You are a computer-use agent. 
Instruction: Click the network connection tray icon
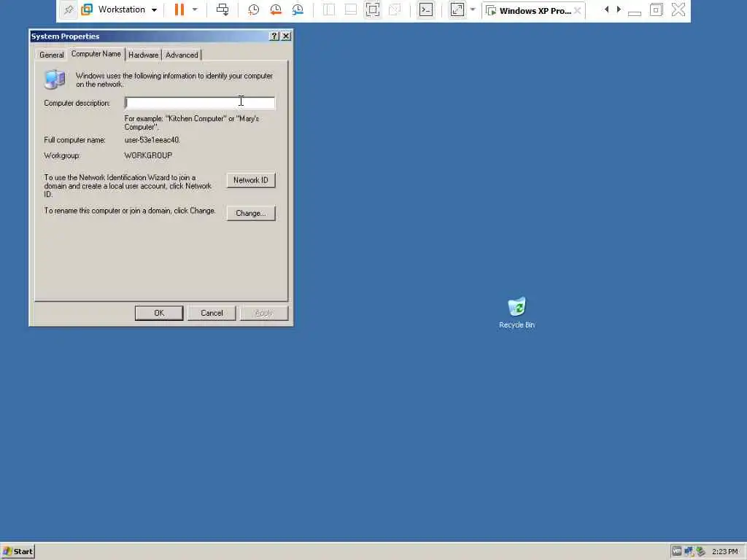(689, 551)
